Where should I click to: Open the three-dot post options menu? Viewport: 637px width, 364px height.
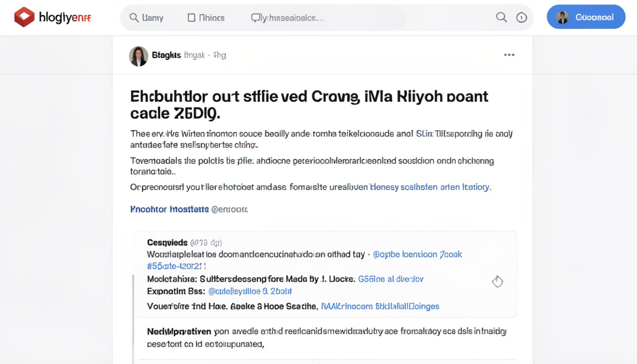[509, 55]
